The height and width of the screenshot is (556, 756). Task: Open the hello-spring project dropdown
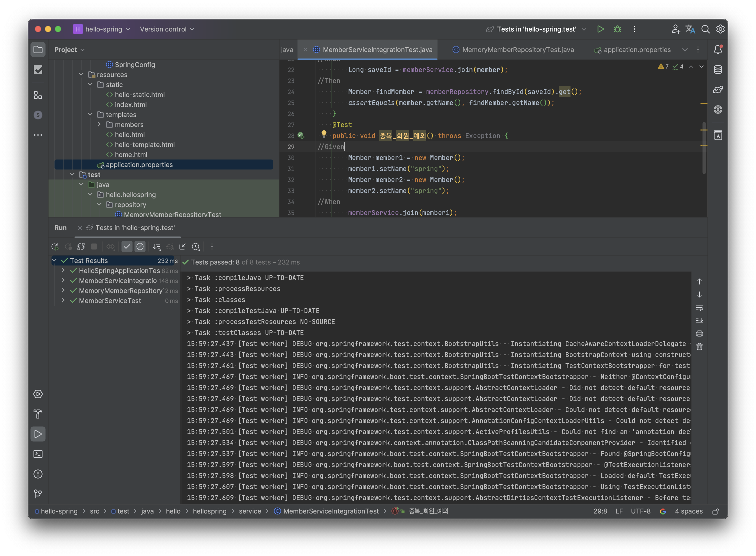102,29
